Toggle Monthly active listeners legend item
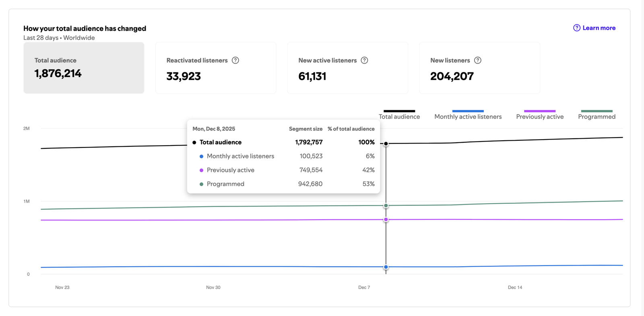 [x=468, y=117]
